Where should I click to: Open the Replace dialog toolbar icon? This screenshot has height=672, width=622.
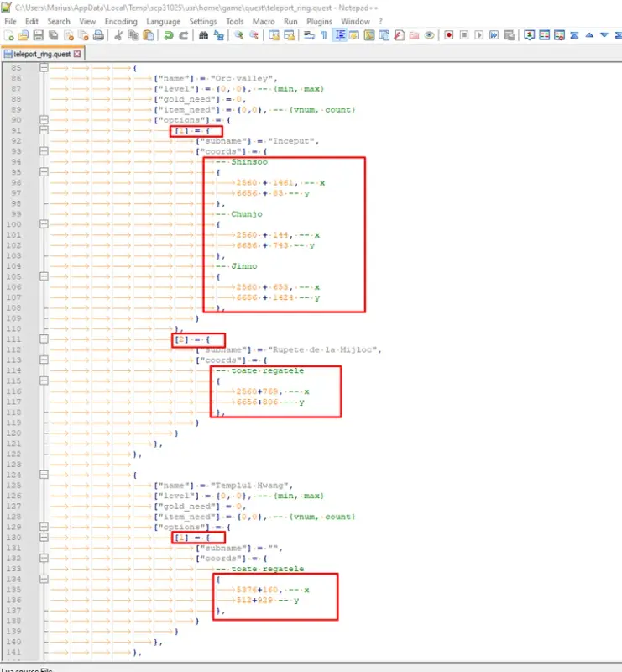tap(219, 35)
